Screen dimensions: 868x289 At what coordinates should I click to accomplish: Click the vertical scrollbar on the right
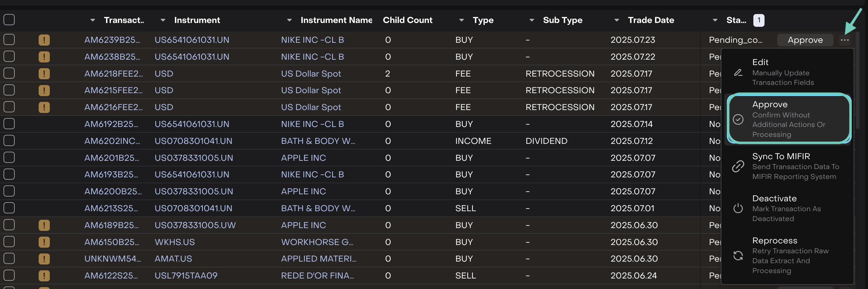(857, 81)
